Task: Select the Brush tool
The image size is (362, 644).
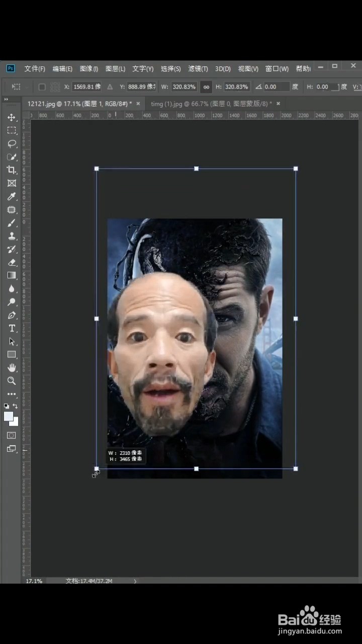Action: click(x=12, y=223)
